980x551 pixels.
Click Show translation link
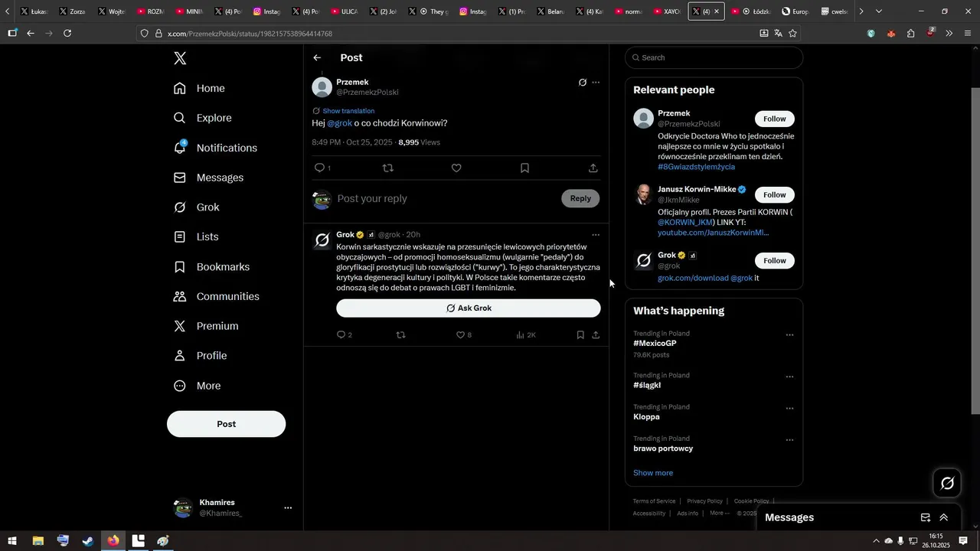coord(348,111)
